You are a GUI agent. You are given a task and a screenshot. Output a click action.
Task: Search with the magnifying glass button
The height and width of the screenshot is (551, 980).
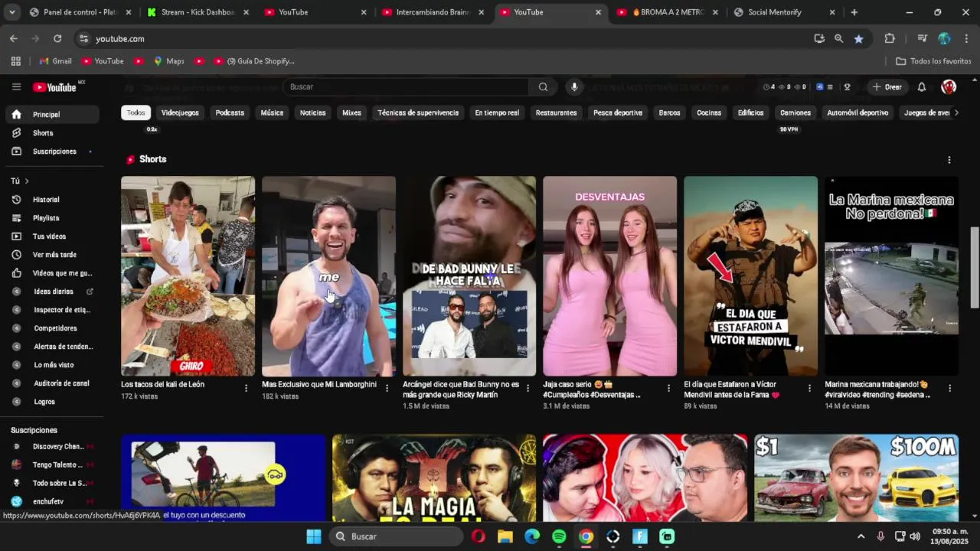pyautogui.click(x=543, y=87)
